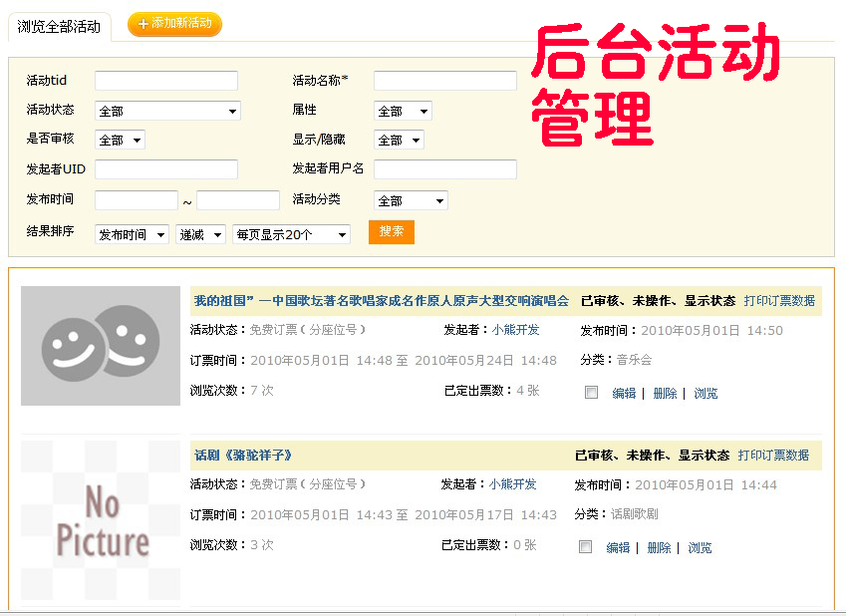846x616 pixels.
Task: Click the view count 3 次
Action: tap(262, 545)
